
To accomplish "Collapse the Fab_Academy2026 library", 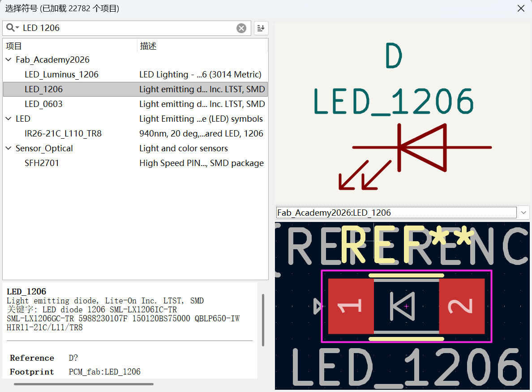I will point(9,60).
